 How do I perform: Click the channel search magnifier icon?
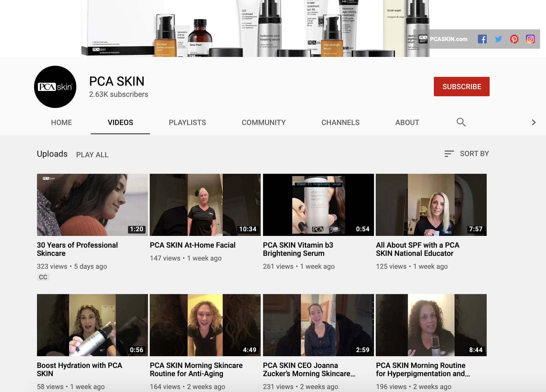[x=461, y=122]
